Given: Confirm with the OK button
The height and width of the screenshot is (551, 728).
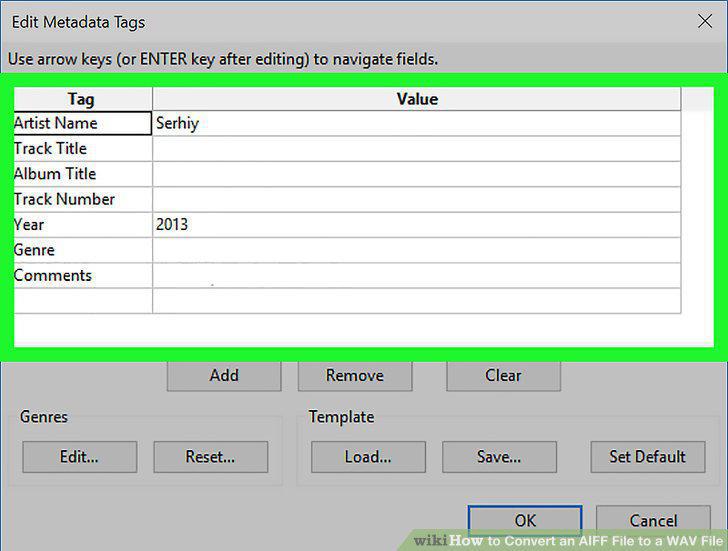Looking at the screenshot, I should tap(525, 520).
